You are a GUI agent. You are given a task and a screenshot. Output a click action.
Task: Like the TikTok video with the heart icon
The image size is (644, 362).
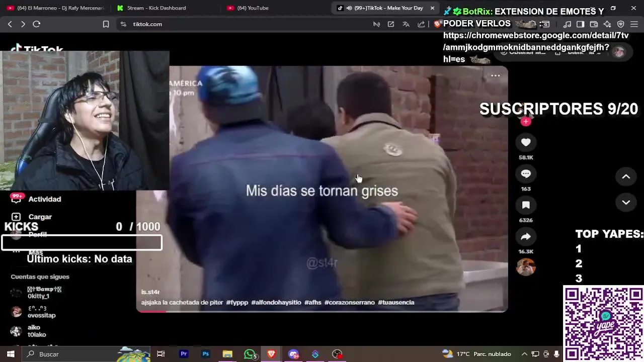pyautogui.click(x=526, y=142)
